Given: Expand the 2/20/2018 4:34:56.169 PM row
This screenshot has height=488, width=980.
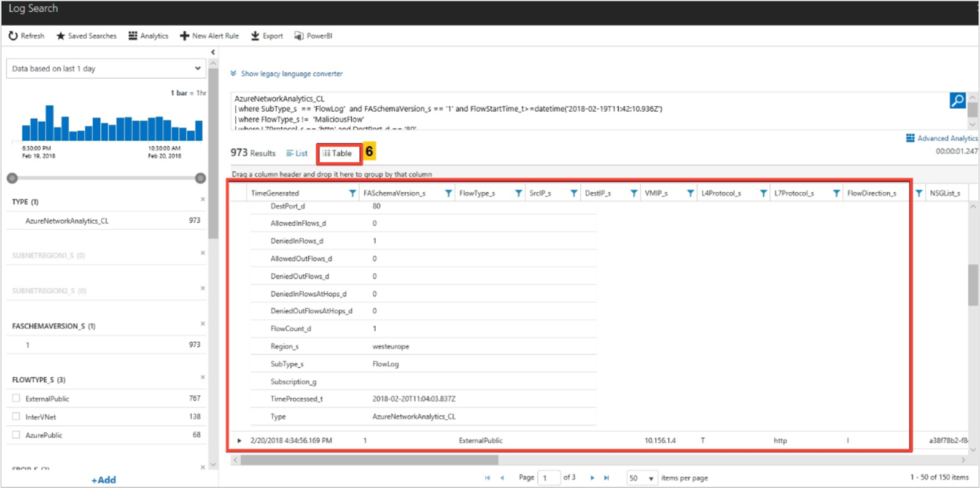Looking at the screenshot, I should (239, 441).
